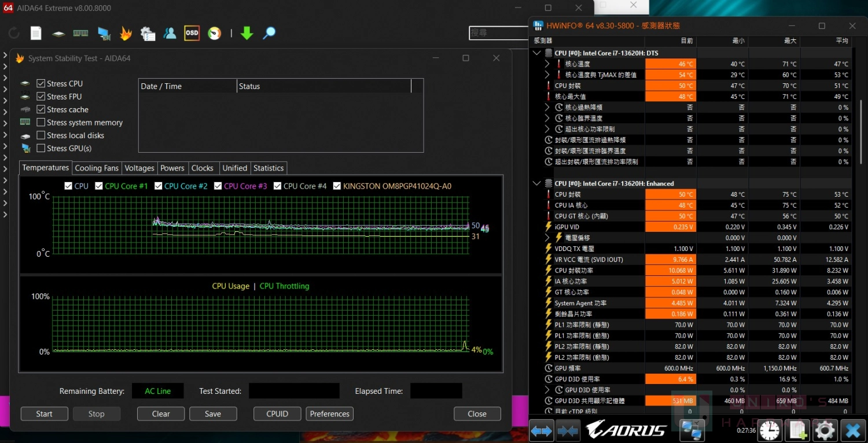Viewport: 868px width, 443px height.
Task: Click the gauge benchmark icon in AIDA64 toolbar
Action: coord(215,34)
